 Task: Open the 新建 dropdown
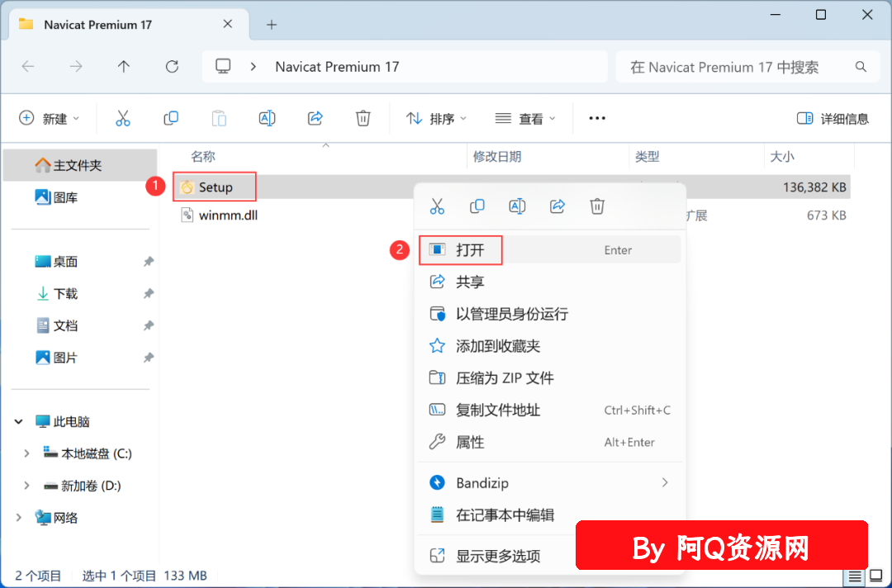click(49, 118)
